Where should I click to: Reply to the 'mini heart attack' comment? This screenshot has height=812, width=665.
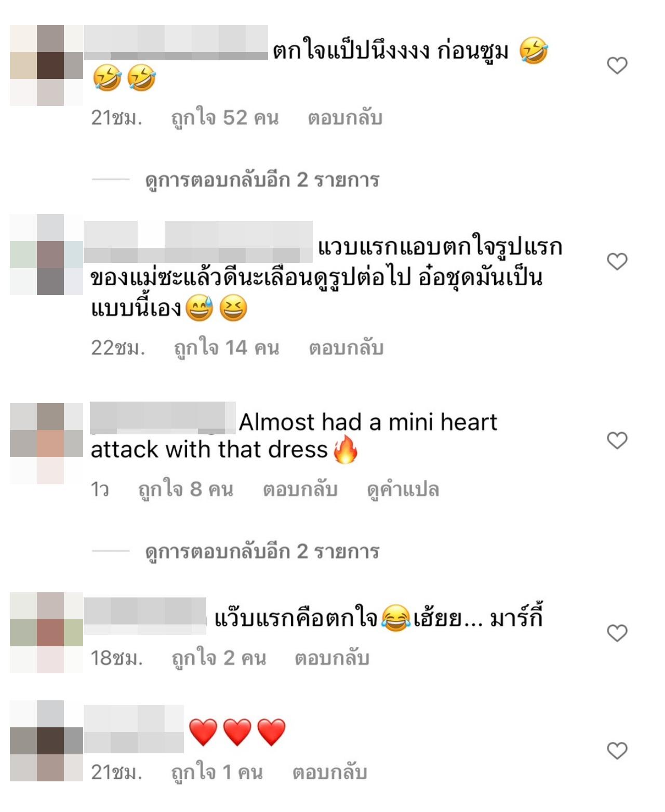[x=300, y=489]
